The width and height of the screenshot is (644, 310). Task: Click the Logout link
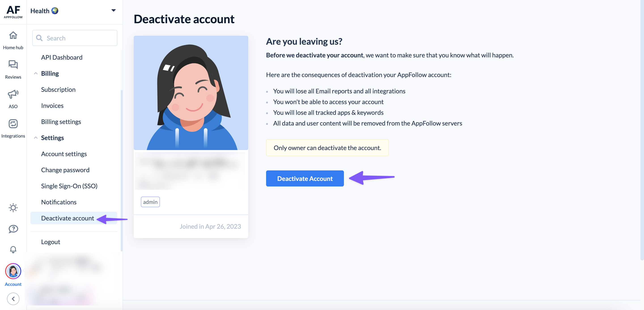click(x=51, y=242)
